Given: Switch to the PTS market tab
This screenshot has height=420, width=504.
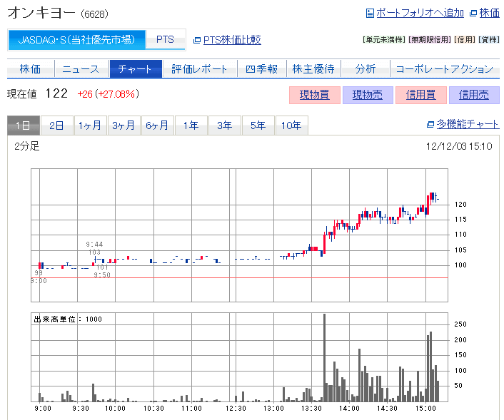Looking at the screenshot, I should point(165,40).
